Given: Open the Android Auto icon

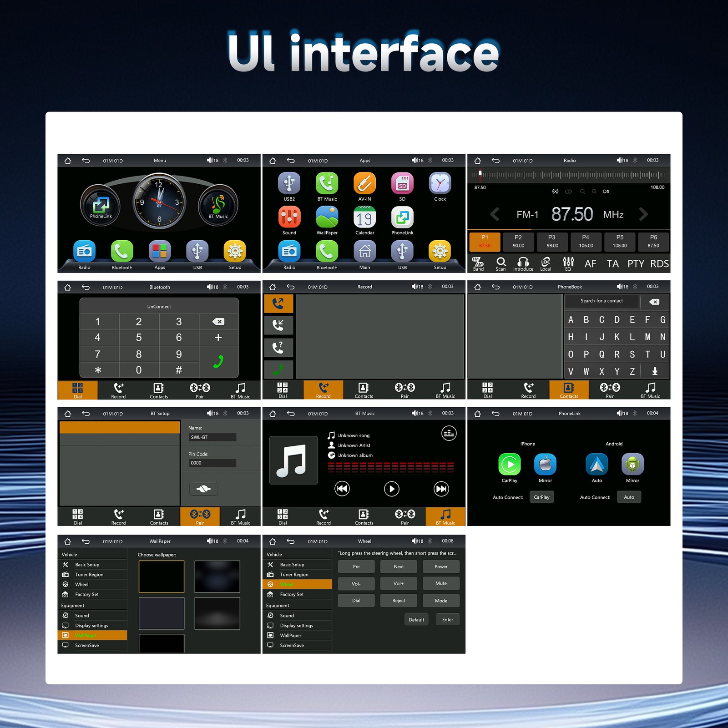Looking at the screenshot, I should (597, 465).
